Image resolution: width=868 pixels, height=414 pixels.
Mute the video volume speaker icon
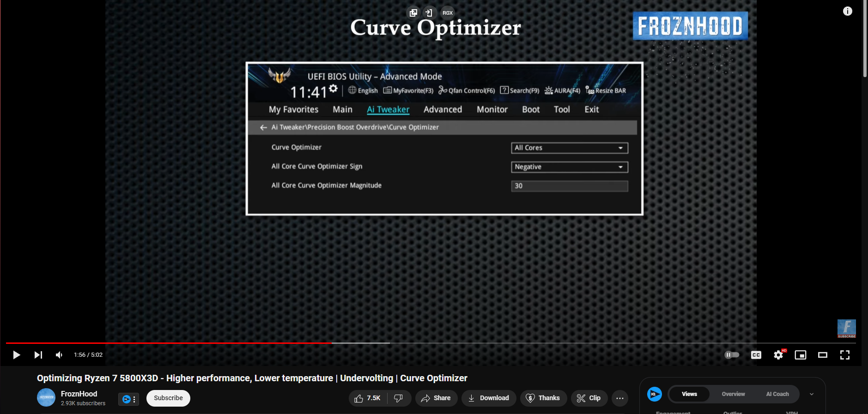59,355
